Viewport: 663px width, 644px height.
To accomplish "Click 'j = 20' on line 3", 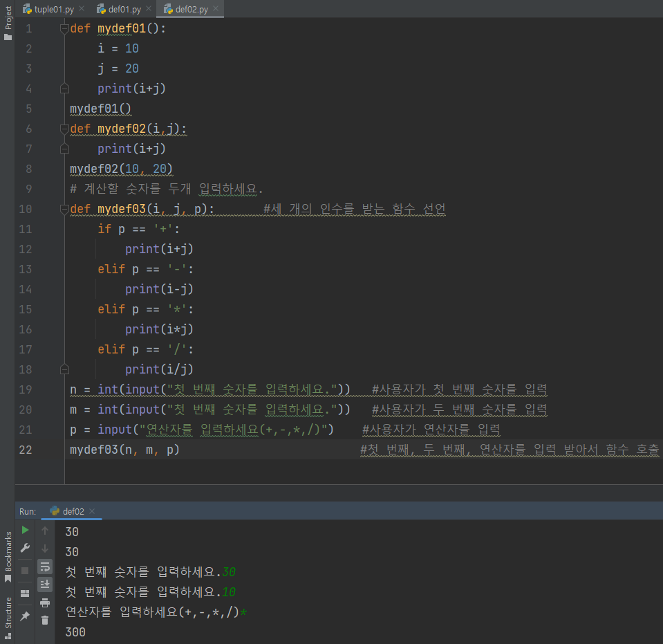I will pyautogui.click(x=118, y=68).
